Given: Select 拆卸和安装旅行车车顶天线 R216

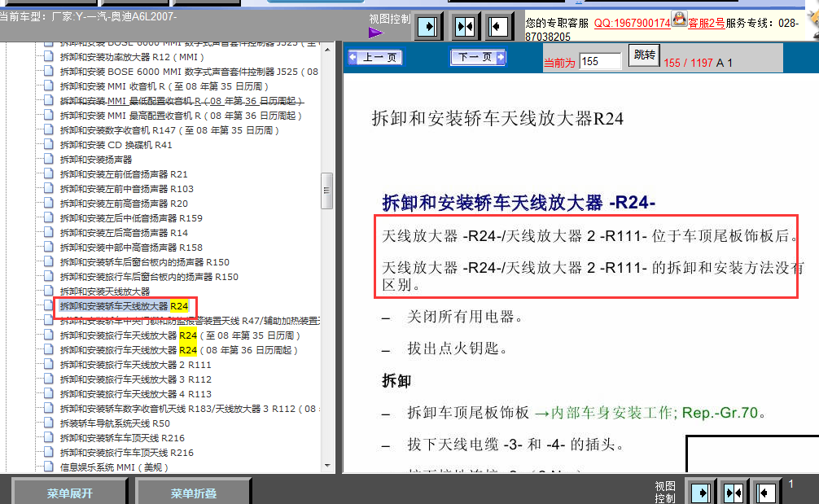Looking at the screenshot, I should click(x=127, y=452).
